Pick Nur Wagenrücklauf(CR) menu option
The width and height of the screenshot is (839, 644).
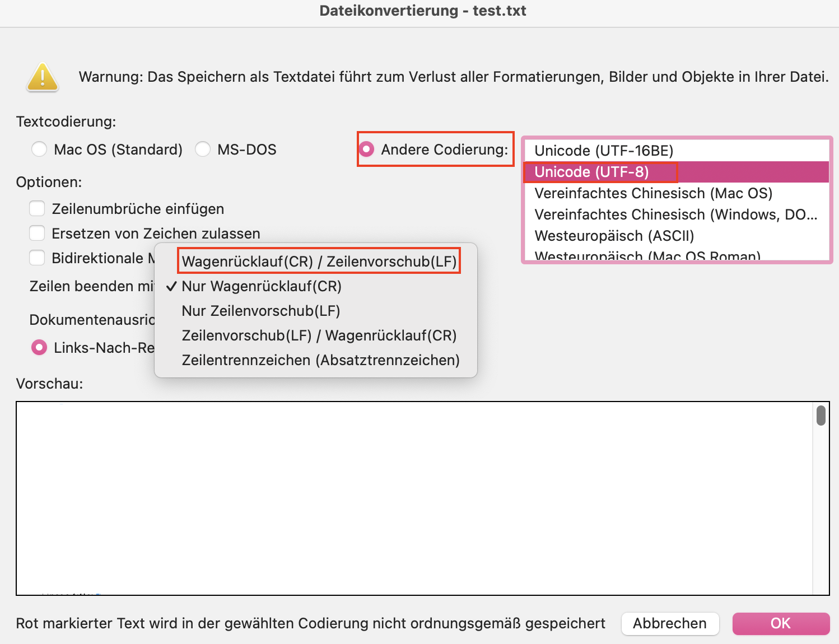[316, 286]
